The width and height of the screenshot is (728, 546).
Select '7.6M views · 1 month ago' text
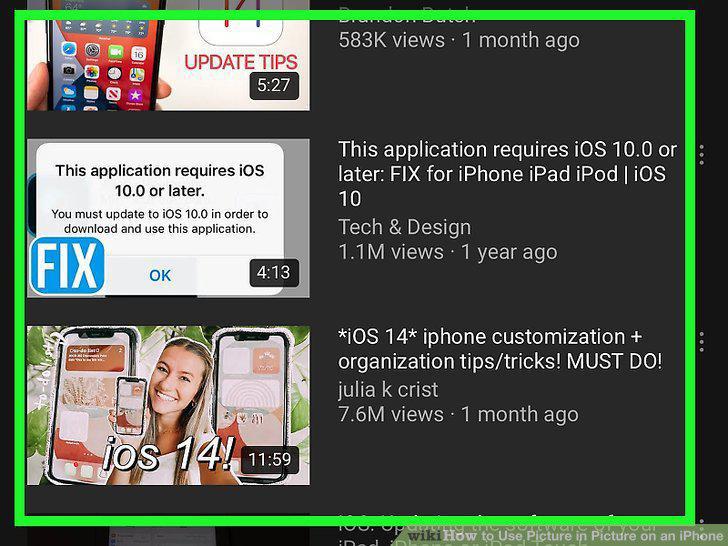[459, 414]
